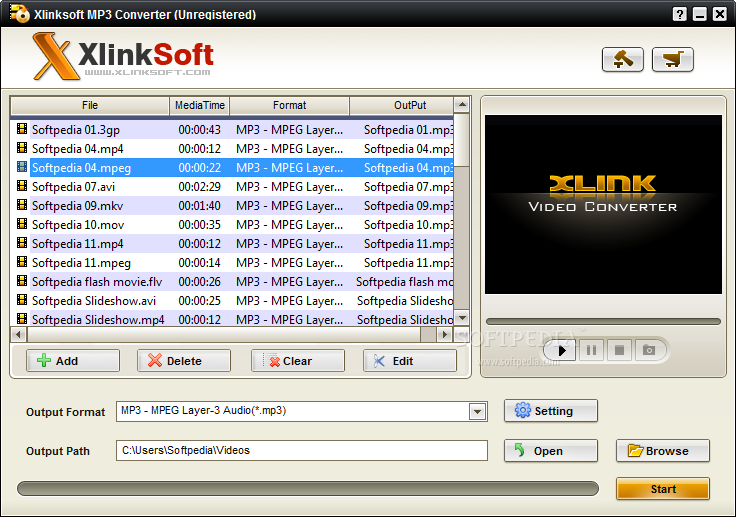
Task: Open the shopping cart purchase button
Action: [x=673, y=60]
